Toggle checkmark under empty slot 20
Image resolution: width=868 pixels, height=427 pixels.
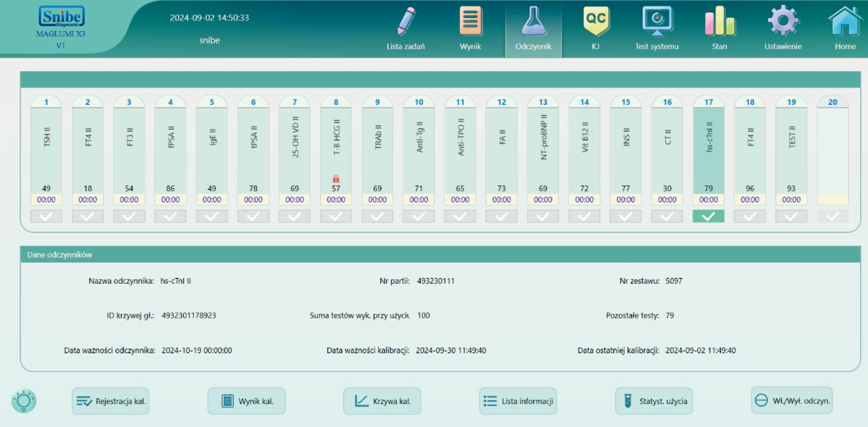tap(832, 216)
